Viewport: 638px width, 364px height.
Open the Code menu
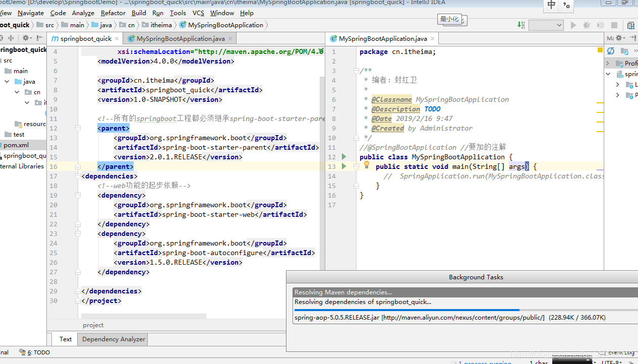(58, 13)
